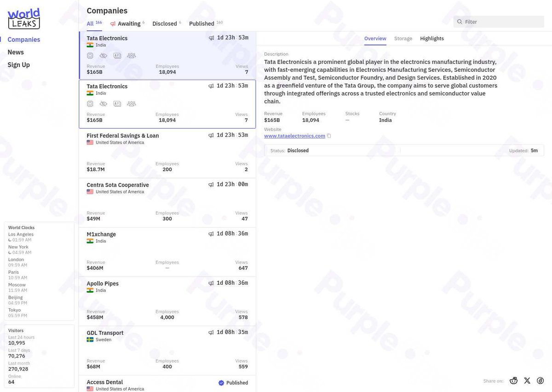Click people group icon in outlined Tata Electronics card

coord(131,104)
